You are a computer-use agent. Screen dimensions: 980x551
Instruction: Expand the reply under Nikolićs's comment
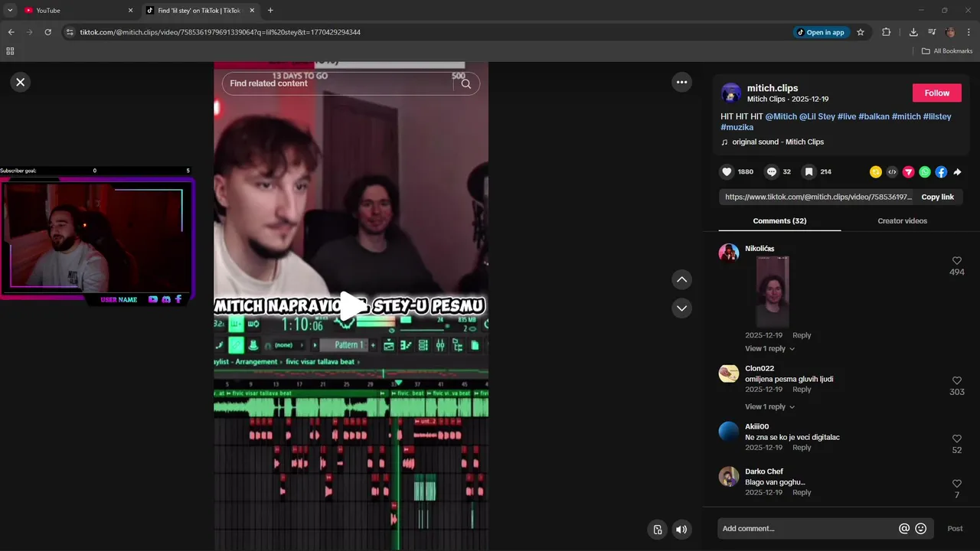(x=769, y=349)
